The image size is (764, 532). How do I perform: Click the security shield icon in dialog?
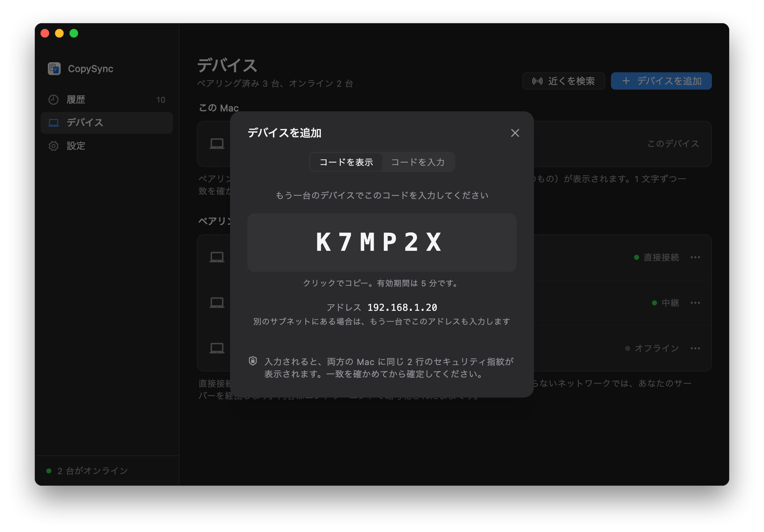(x=253, y=361)
